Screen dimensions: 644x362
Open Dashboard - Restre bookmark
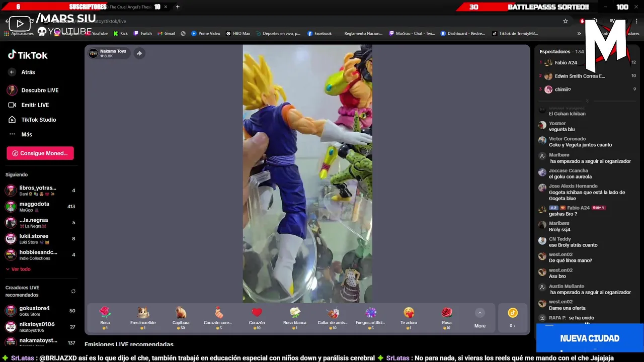point(463,33)
